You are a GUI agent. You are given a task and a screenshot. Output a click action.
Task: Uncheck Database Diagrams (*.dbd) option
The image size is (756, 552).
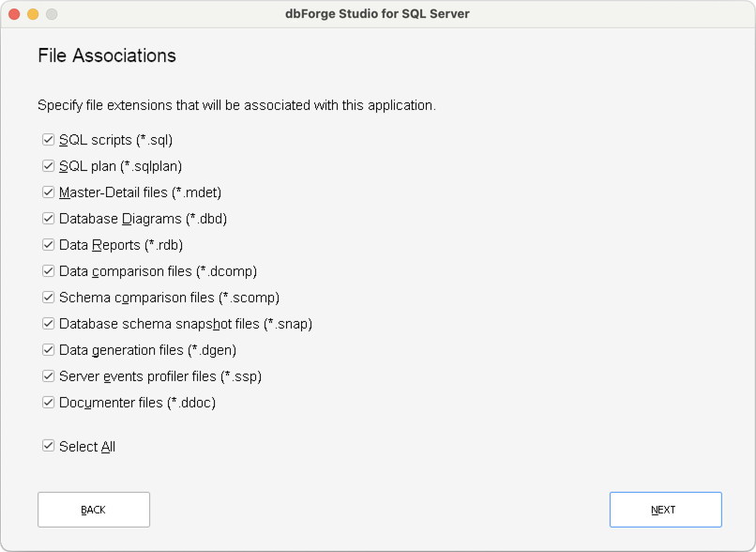pos(48,218)
